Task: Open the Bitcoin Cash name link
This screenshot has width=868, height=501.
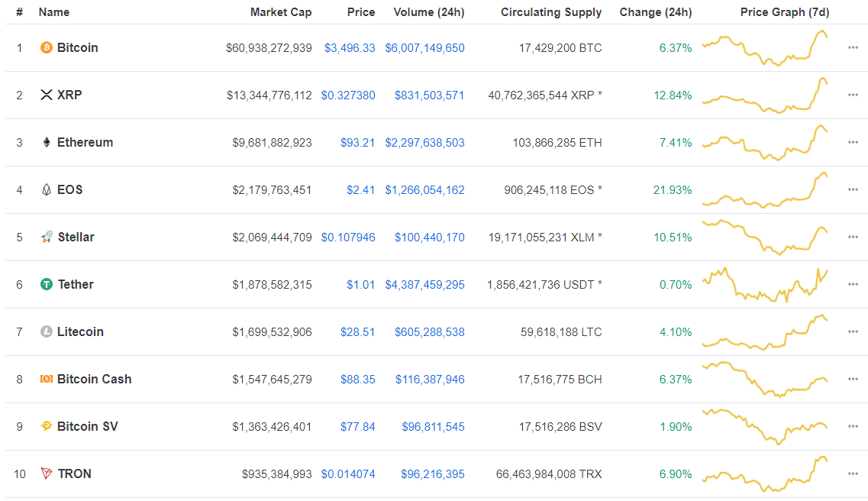Action: coord(94,379)
